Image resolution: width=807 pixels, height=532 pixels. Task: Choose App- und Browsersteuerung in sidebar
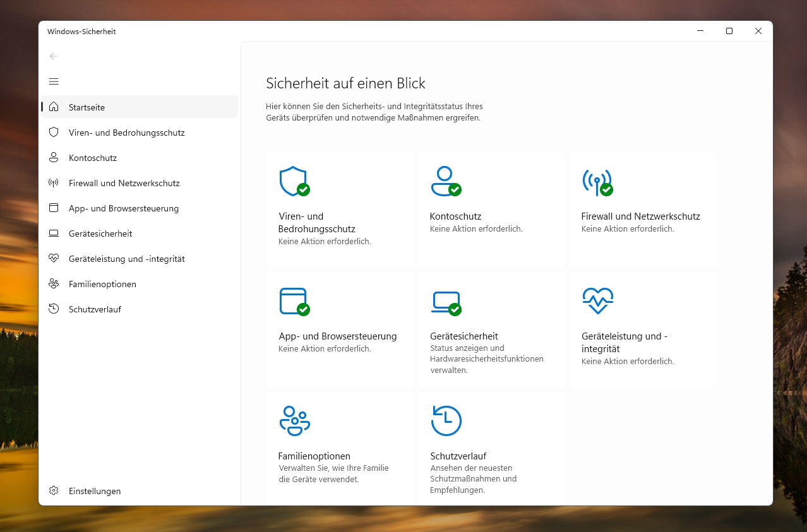[124, 208]
